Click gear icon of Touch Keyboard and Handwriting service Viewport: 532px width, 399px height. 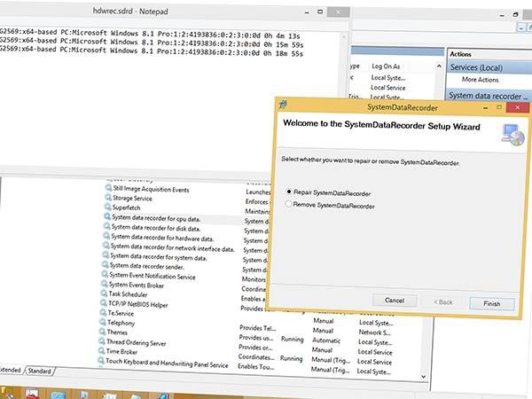click(101, 360)
